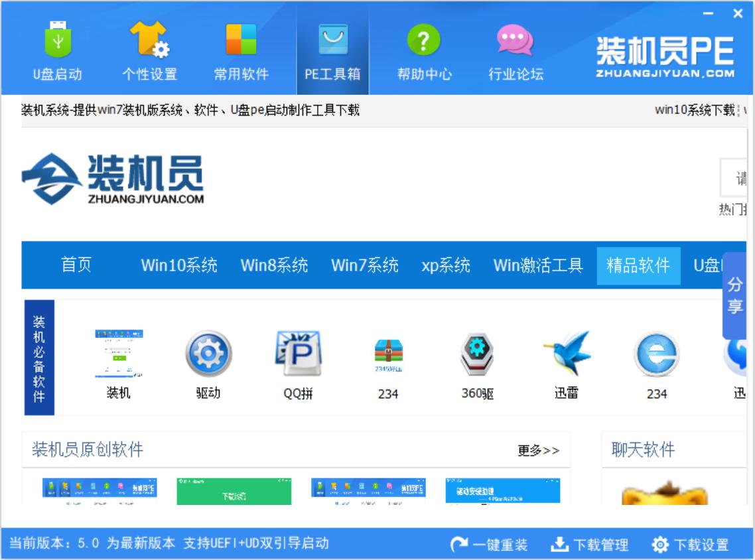Image resolution: width=755 pixels, height=560 pixels.
Task: Click the 下载设置 gear icon
Action: point(660,545)
